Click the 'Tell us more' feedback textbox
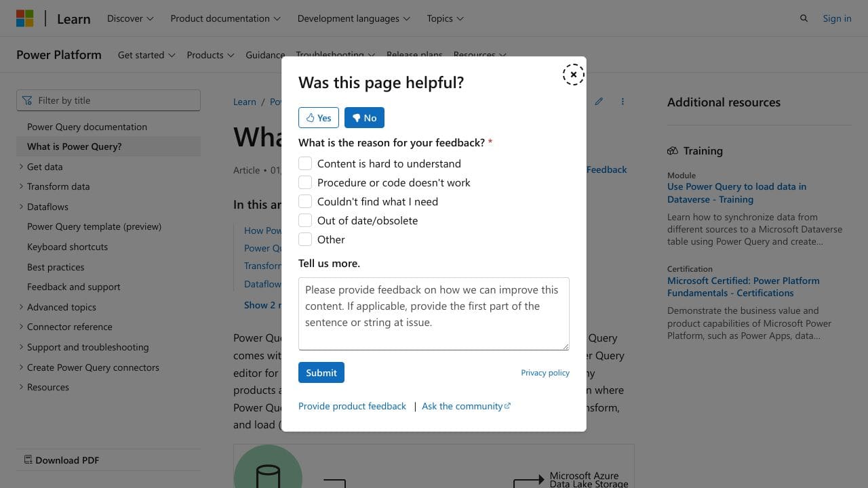The width and height of the screenshot is (868, 488). [x=434, y=314]
